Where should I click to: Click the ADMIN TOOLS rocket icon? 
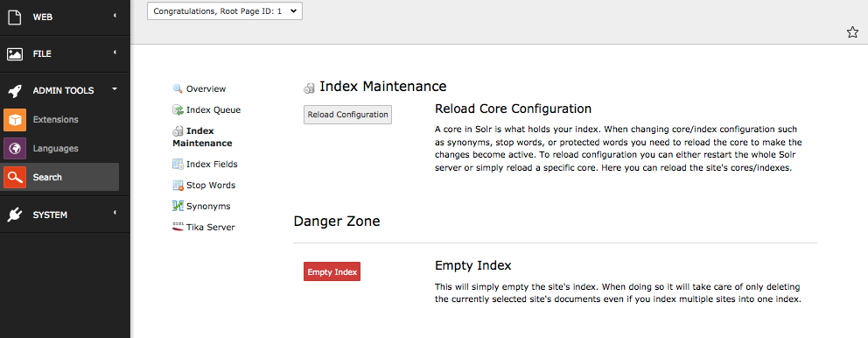click(15, 90)
